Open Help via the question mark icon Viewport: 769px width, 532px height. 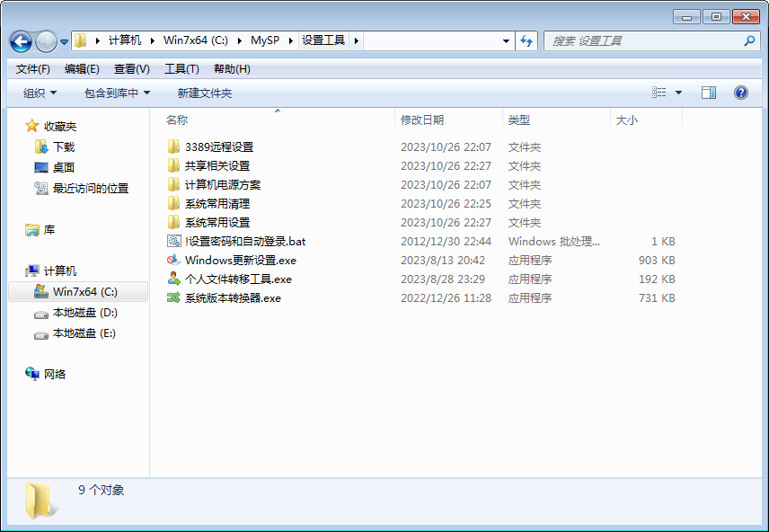738,92
